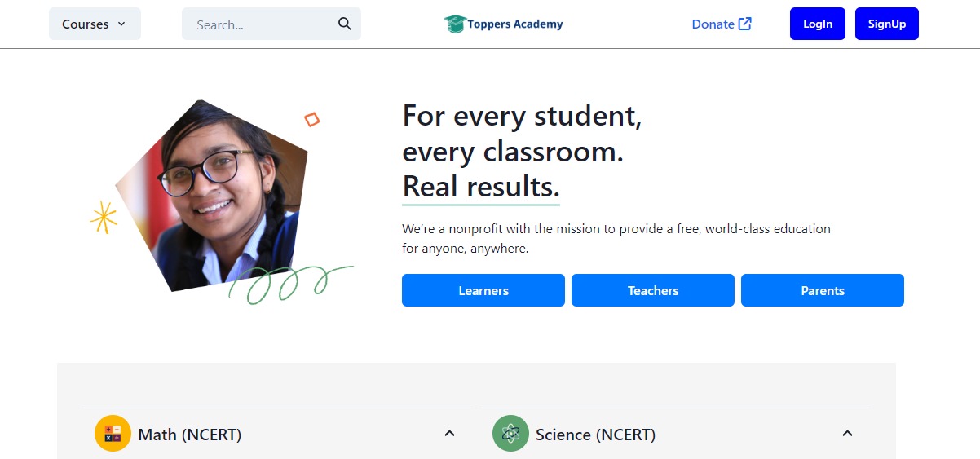Select the Teachers button
Screen dimensions: 980x459
(x=653, y=290)
